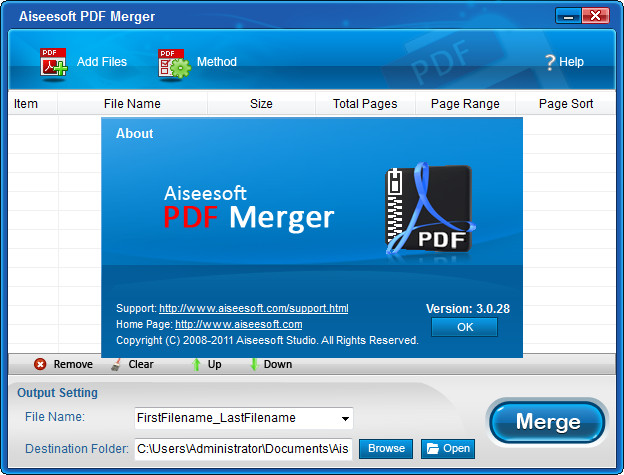Click the Output Setting heading
This screenshot has width=624, height=475.
57,393
